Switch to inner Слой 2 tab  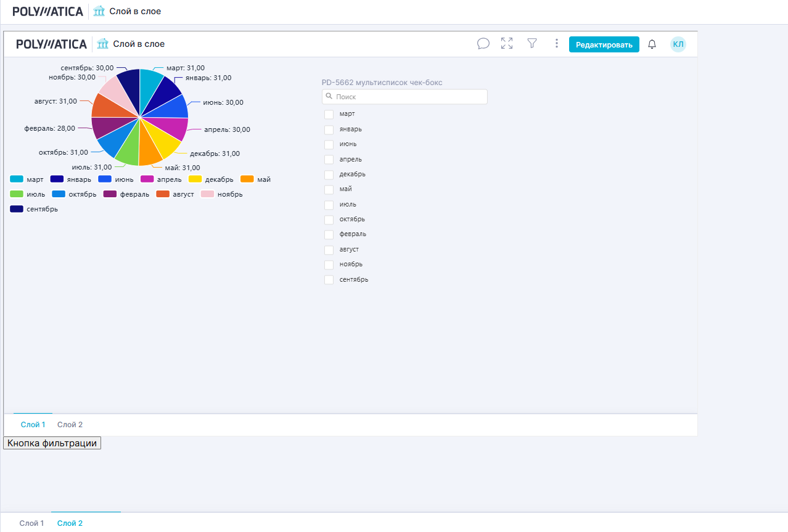(x=70, y=425)
